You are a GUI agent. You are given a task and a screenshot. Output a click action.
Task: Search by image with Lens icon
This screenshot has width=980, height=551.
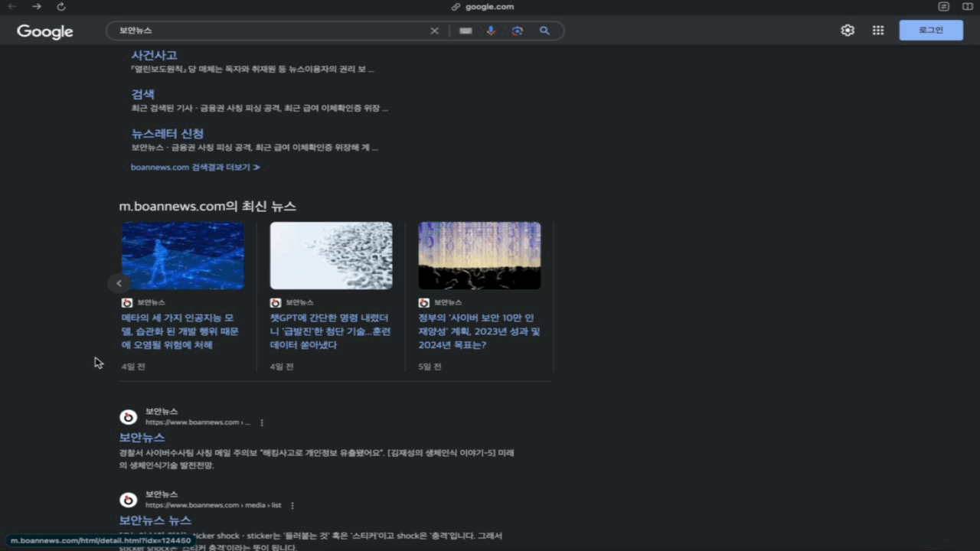tap(518, 31)
